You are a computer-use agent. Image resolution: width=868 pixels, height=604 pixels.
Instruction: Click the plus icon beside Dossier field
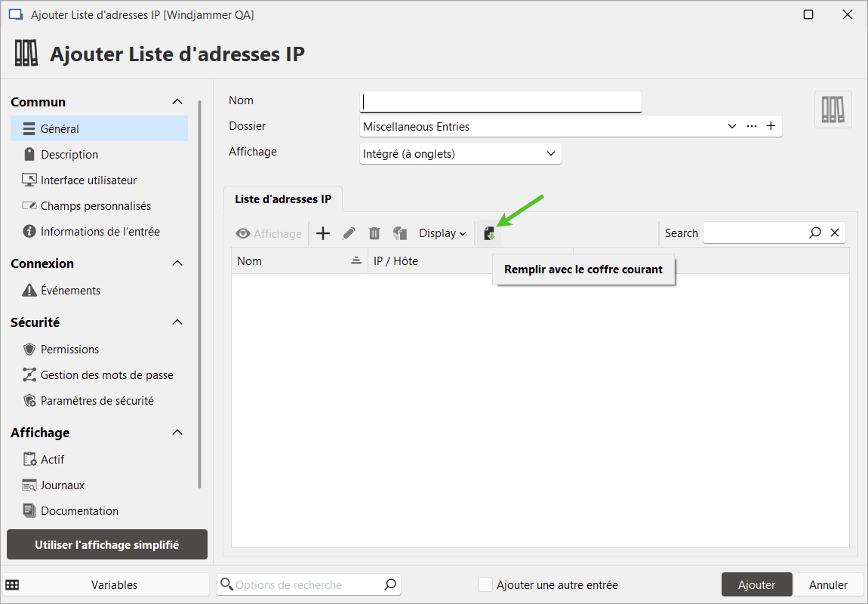[771, 127]
